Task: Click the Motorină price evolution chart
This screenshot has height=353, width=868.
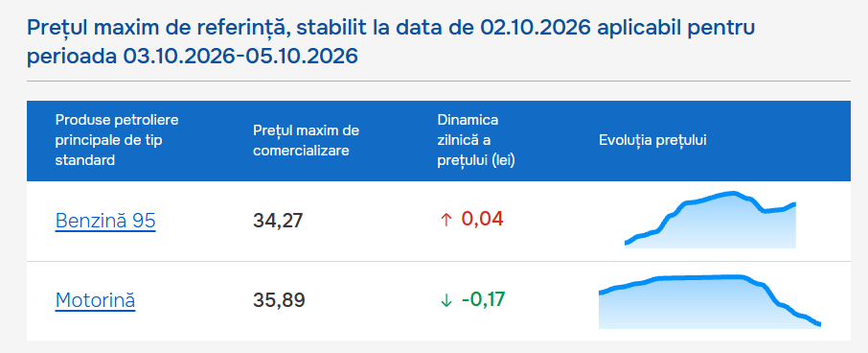Action: tap(710, 301)
